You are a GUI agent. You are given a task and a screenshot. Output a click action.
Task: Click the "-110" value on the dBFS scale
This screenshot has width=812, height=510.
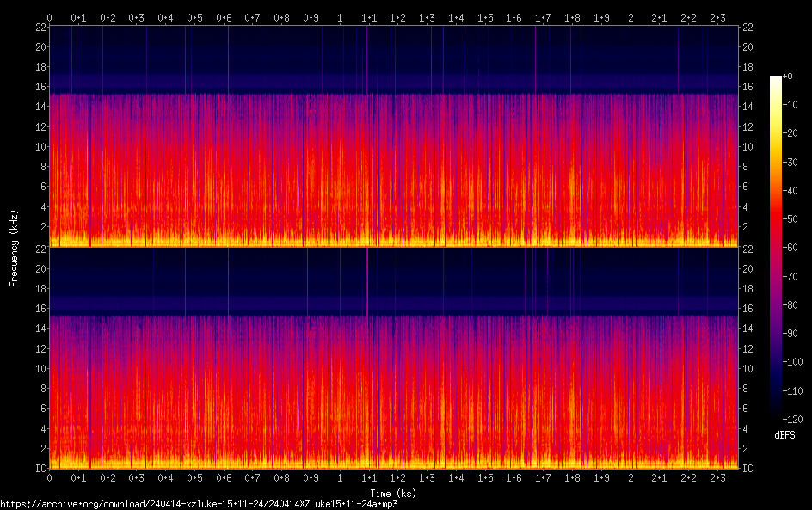793,391
